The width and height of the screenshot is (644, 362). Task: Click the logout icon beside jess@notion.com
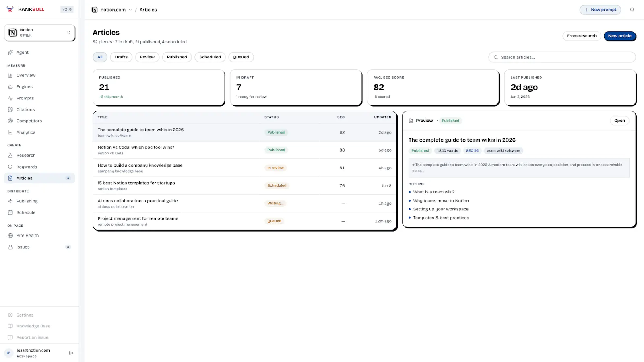point(71,353)
